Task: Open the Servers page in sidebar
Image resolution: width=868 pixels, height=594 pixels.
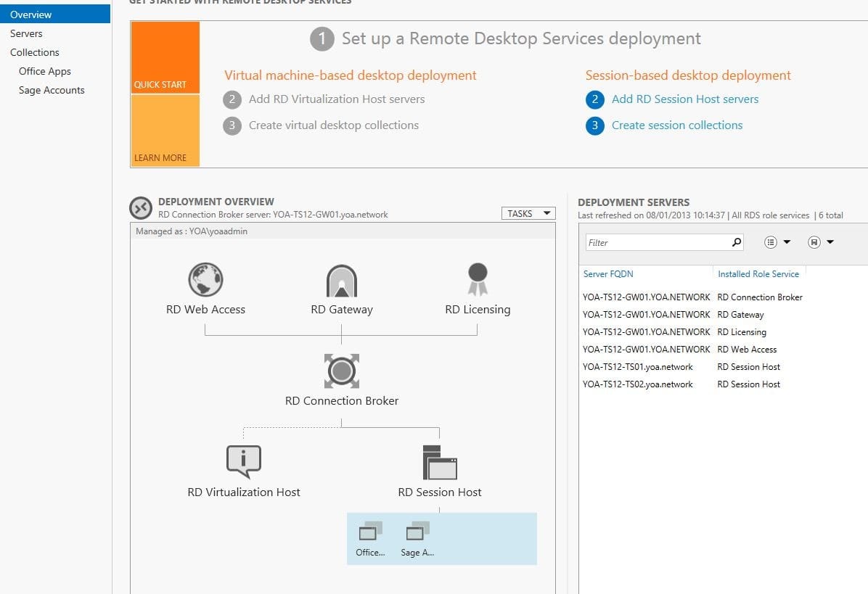Action: pos(26,33)
